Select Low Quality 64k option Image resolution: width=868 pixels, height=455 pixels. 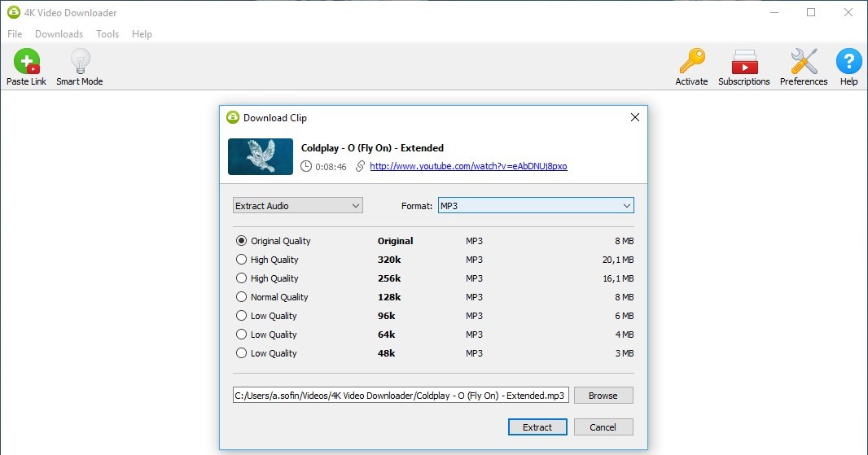(x=241, y=335)
